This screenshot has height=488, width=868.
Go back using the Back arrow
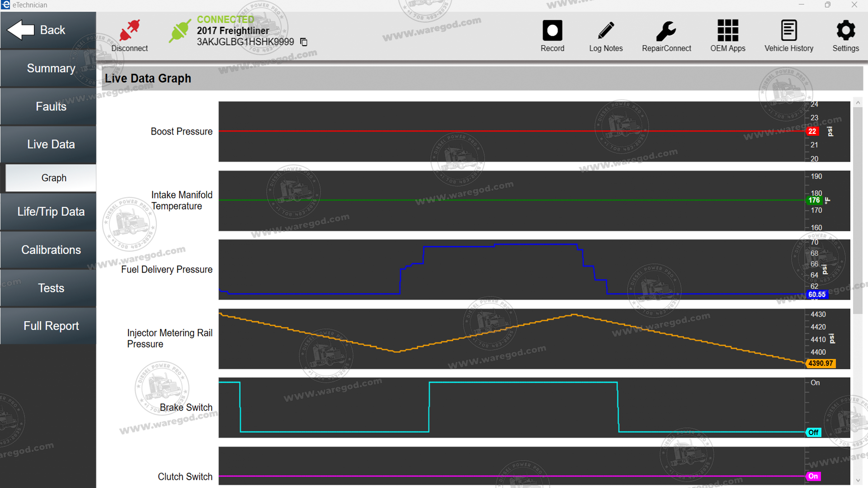[x=21, y=30]
